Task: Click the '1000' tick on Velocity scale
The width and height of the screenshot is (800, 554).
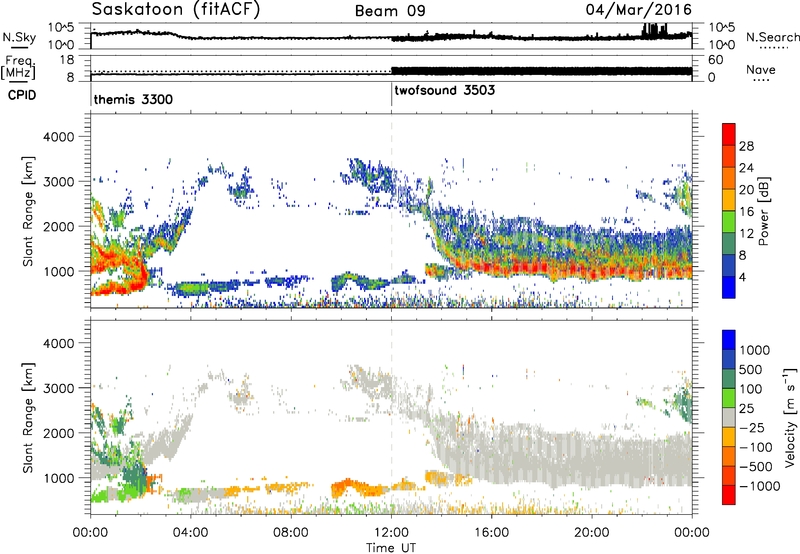Action: point(755,350)
